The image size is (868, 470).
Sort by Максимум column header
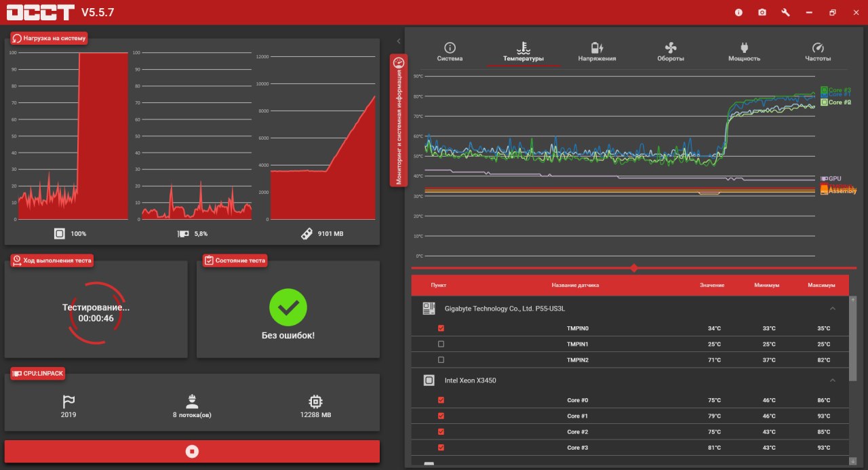pos(821,285)
